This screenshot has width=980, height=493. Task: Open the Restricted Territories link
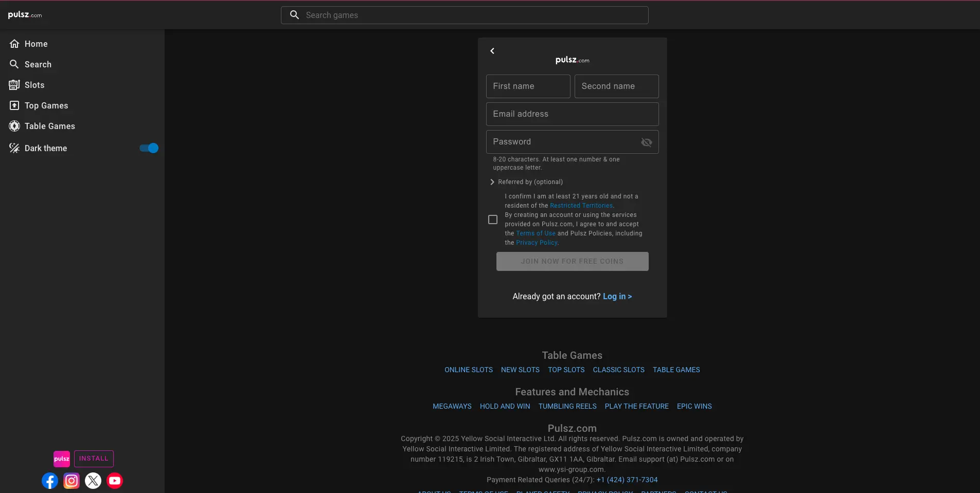click(581, 206)
